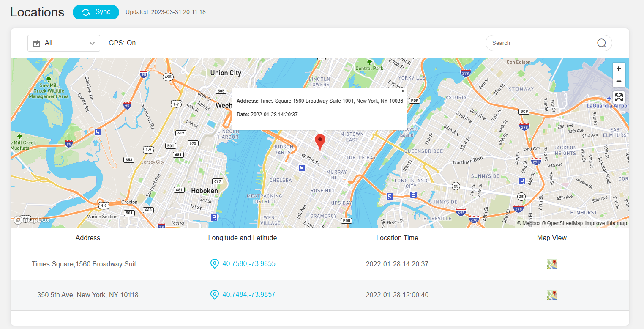Click the Longitude and Latitude column header
This screenshot has width=644, height=329.
[x=243, y=238]
